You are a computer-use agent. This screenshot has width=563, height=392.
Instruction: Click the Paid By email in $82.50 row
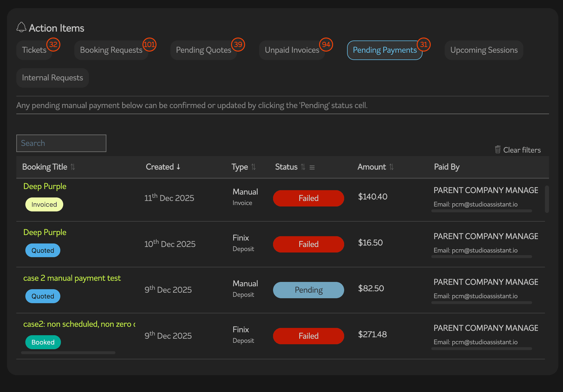[476, 296]
